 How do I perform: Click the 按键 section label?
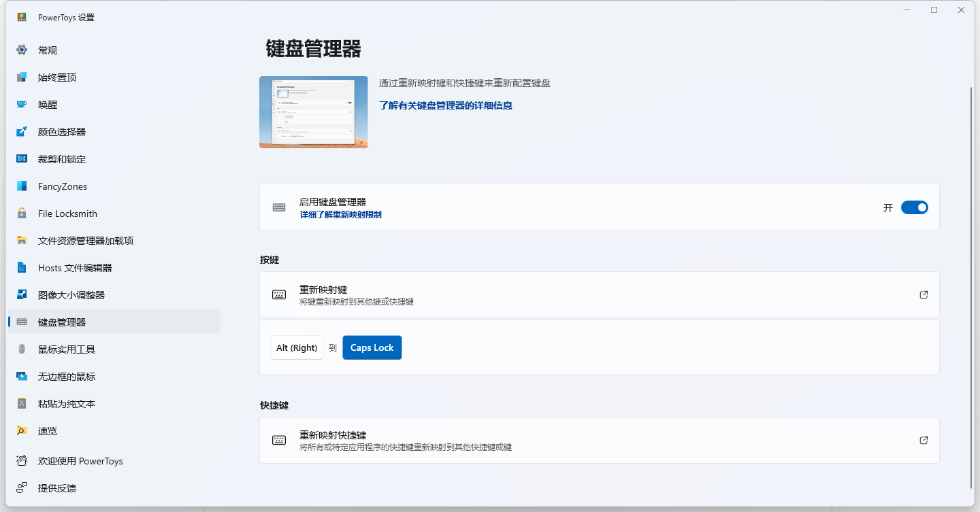[269, 260]
